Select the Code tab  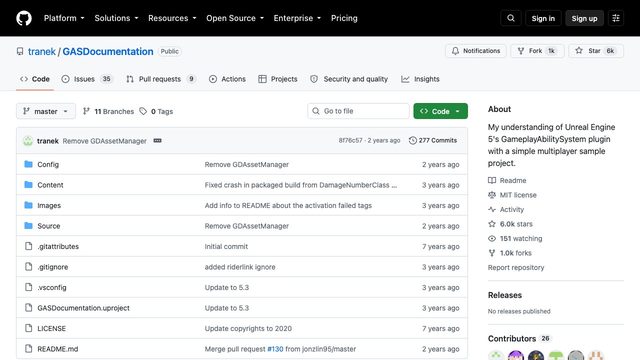click(35, 79)
